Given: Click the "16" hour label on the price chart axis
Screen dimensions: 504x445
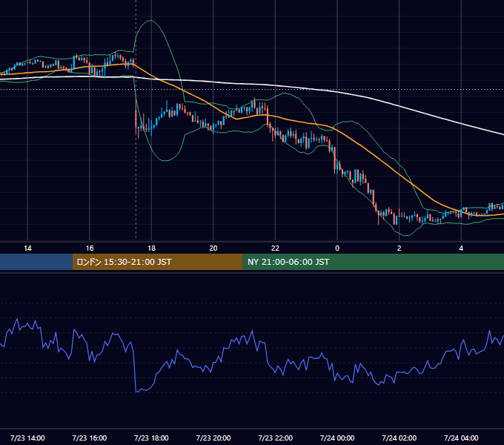Looking at the screenshot, I should pyautogui.click(x=90, y=248).
